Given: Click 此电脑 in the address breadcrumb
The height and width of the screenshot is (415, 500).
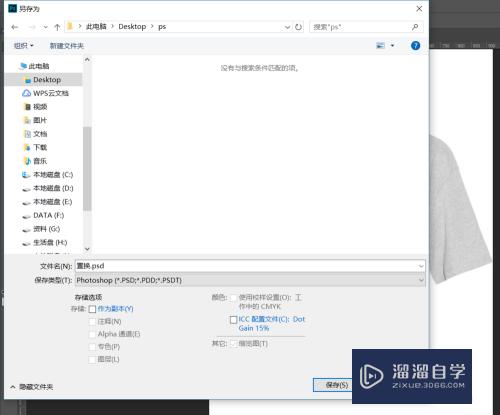Looking at the screenshot, I should click(96, 27).
